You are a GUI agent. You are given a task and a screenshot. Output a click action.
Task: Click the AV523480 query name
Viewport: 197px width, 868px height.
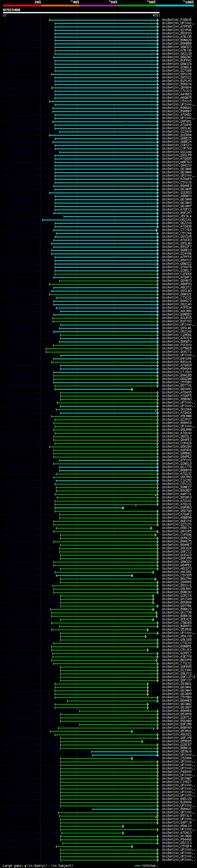click(11, 10)
